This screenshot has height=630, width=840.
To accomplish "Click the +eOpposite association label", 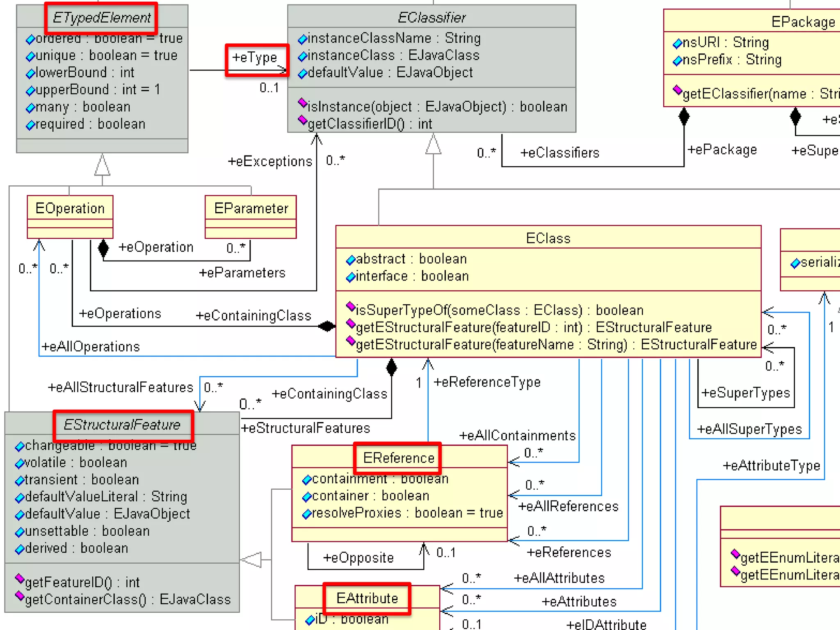I will pyautogui.click(x=358, y=558).
